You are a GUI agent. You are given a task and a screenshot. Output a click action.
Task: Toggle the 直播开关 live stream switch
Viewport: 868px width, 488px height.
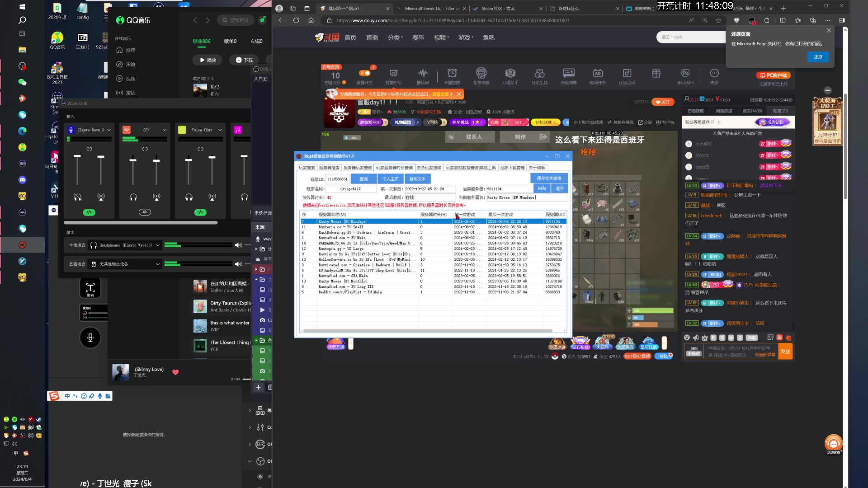365,73
